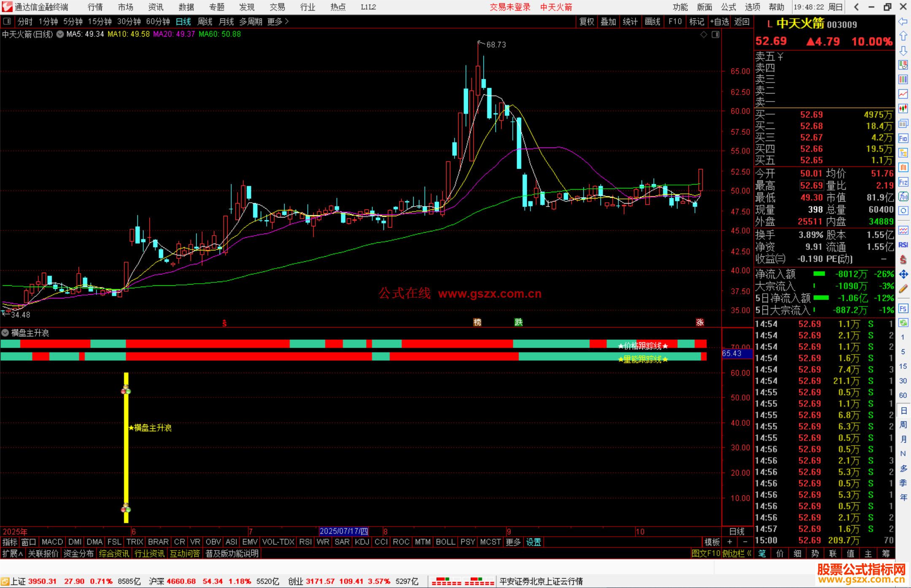Toggle the 横盘主升浪 indicator settings circle
The width and height of the screenshot is (911, 588).
(x=5, y=333)
